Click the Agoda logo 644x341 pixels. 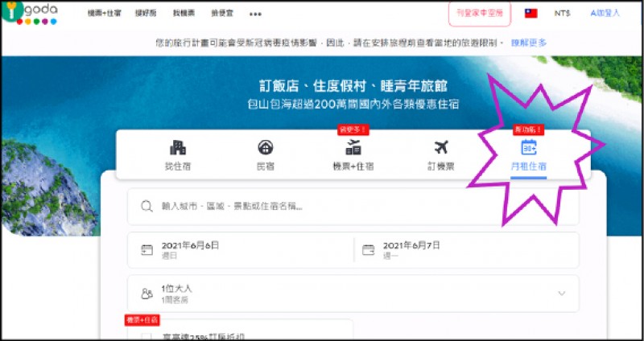30,13
